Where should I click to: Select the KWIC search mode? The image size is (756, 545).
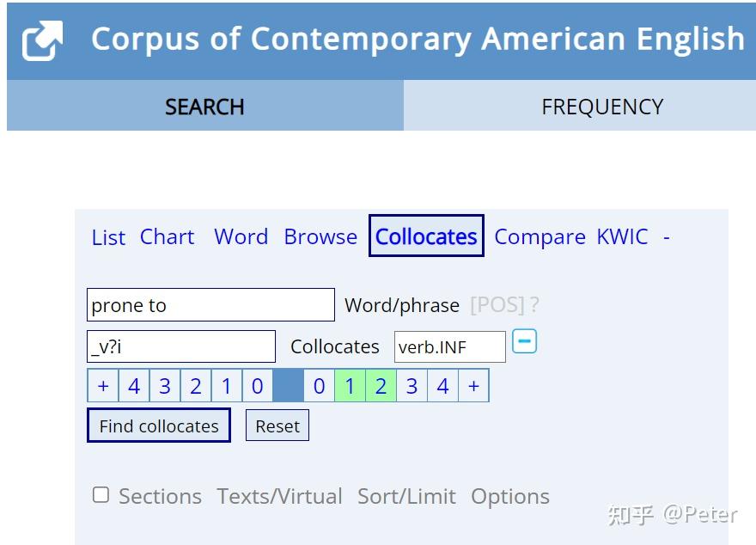[x=623, y=236]
